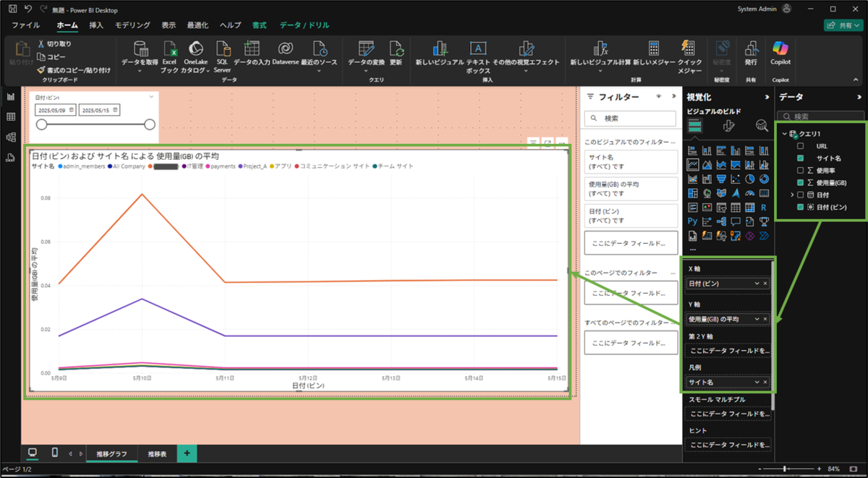Collapse the データ pane with its chevron
Viewport: 868px width, 478px height.
click(859, 97)
